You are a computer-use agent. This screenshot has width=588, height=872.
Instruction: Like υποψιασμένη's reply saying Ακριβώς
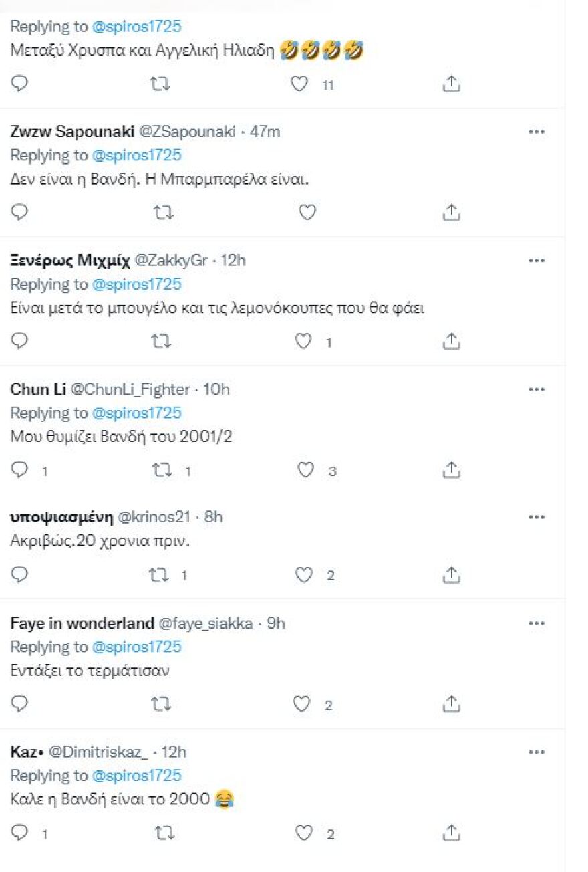[304, 574]
